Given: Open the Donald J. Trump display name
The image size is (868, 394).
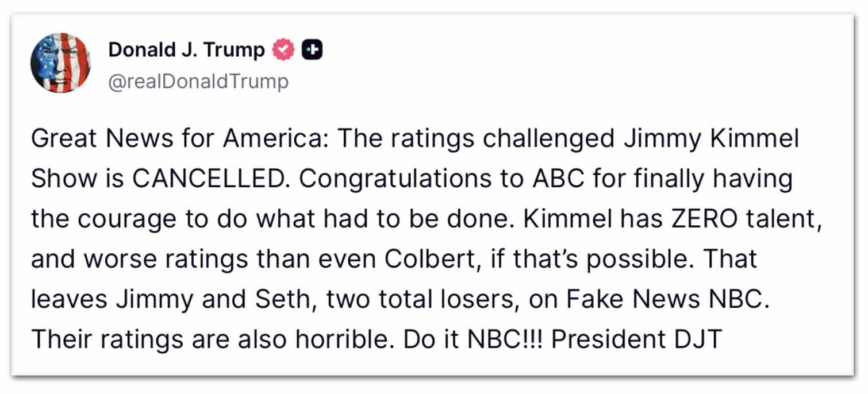Looking at the screenshot, I should 186,51.
